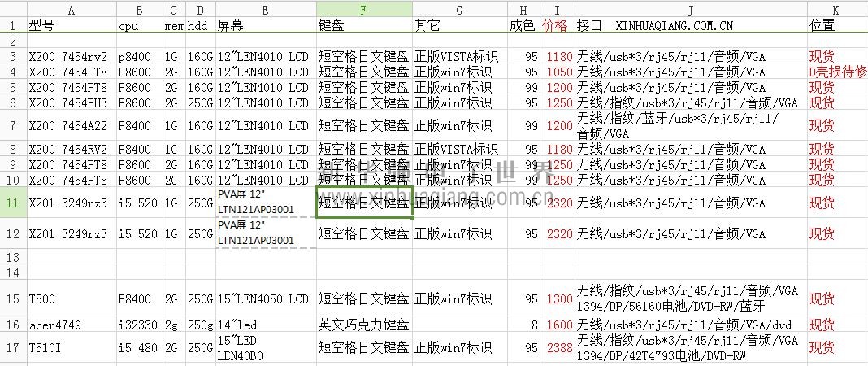The width and height of the screenshot is (868, 366).
Task: Select the 2388 price cell
Action: pyautogui.click(x=559, y=348)
